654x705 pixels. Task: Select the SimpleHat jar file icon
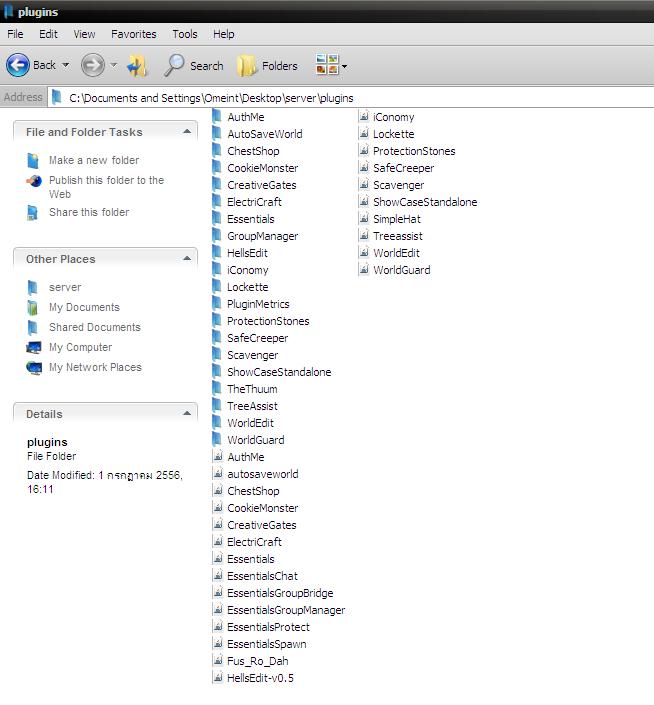coord(364,219)
